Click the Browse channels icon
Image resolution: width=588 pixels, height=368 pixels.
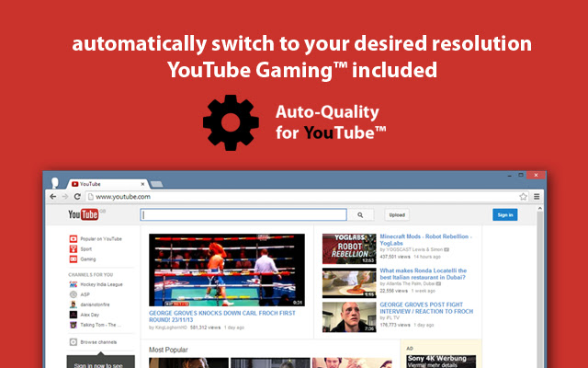[x=73, y=342]
